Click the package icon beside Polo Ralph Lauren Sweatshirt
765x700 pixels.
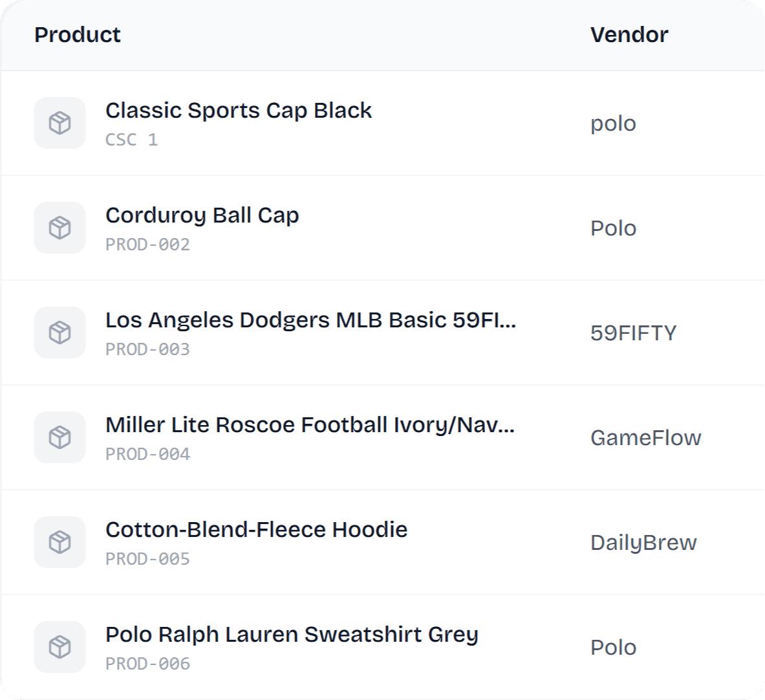pyautogui.click(x=60, y=647)
